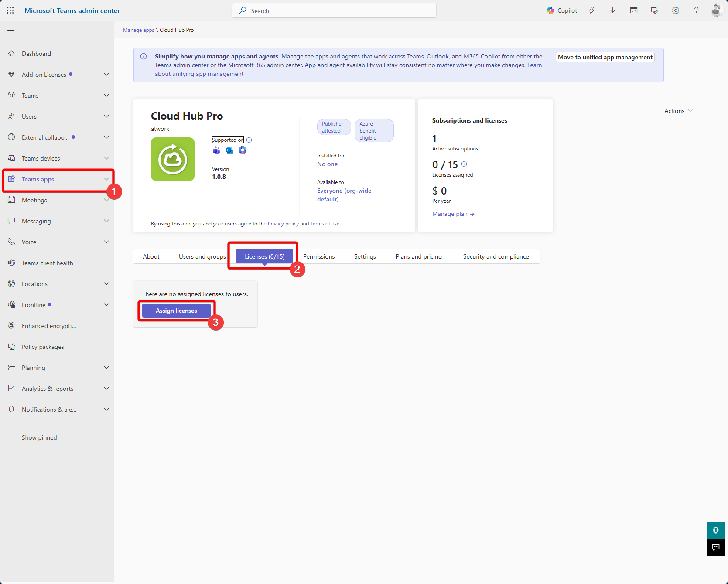Go back via Manage apps breadcrumb
Image resolution: width=728 pixels, height=584 pixels.
(139, 30)
